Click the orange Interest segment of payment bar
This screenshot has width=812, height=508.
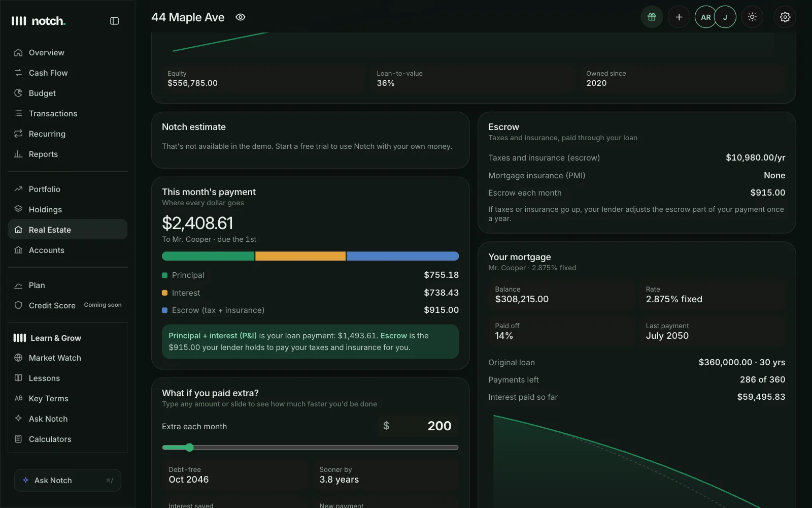[300, 256]
